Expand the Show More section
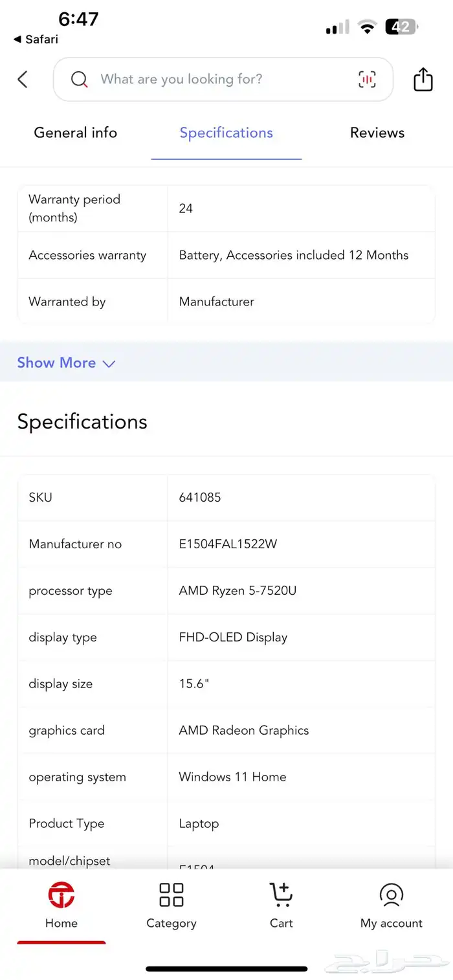 click(x=57, y=362)
